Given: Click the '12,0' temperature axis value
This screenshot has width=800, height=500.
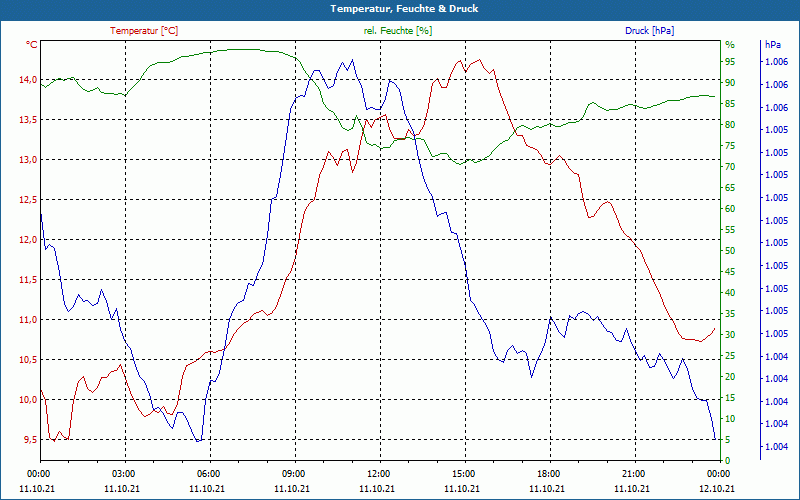Looking at the screenshot, I should (x=28, y=239).
